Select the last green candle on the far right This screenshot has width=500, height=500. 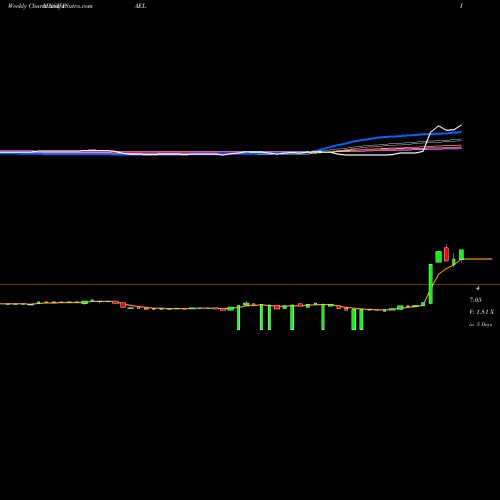[x=462, y=255]
